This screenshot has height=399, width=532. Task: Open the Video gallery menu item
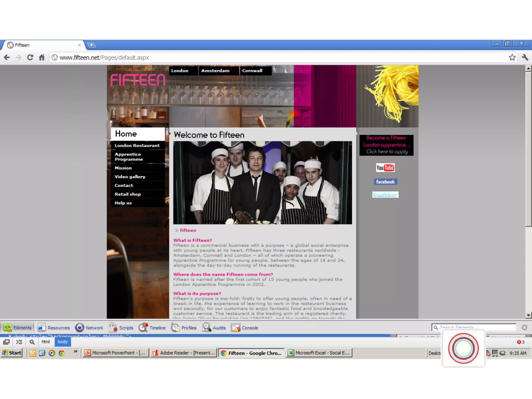[130, 177]
